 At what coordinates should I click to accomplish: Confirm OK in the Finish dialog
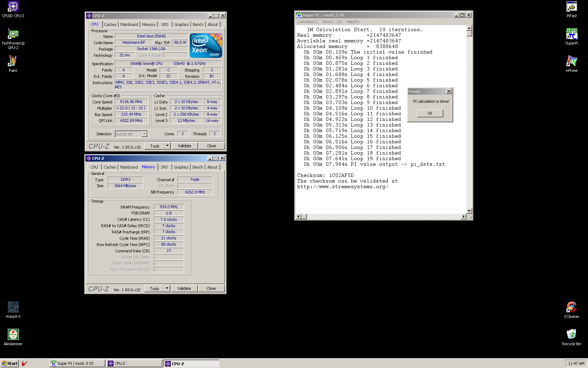[x=430, y=113]
